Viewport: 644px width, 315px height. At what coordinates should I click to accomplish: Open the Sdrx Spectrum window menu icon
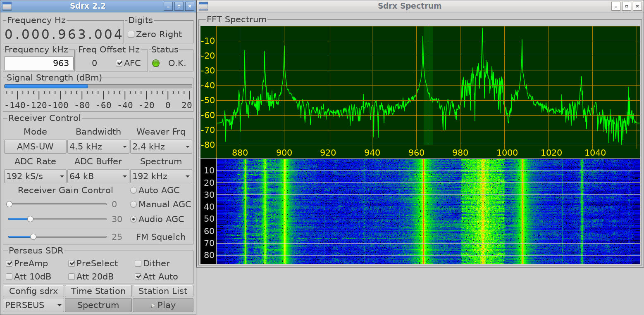point(203,6)
